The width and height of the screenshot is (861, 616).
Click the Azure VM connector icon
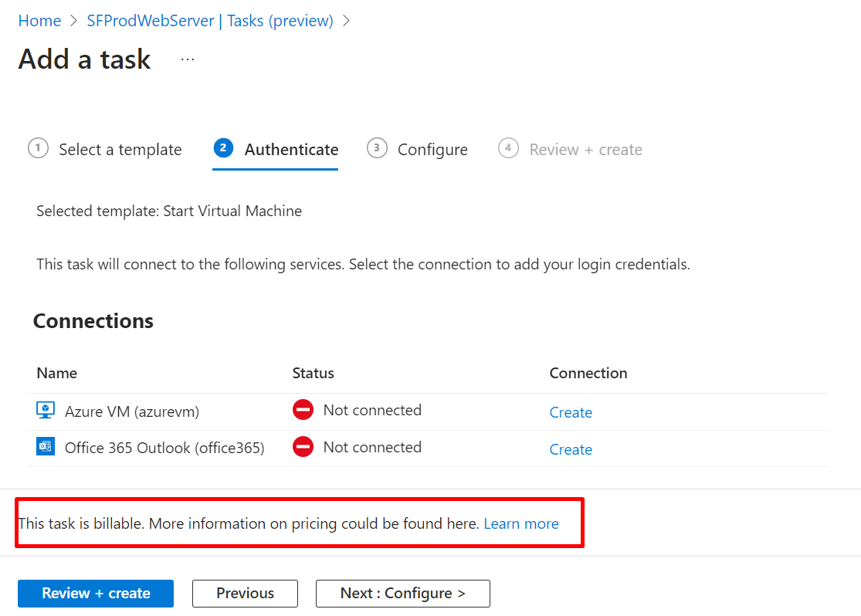click(x=46, y=410)
